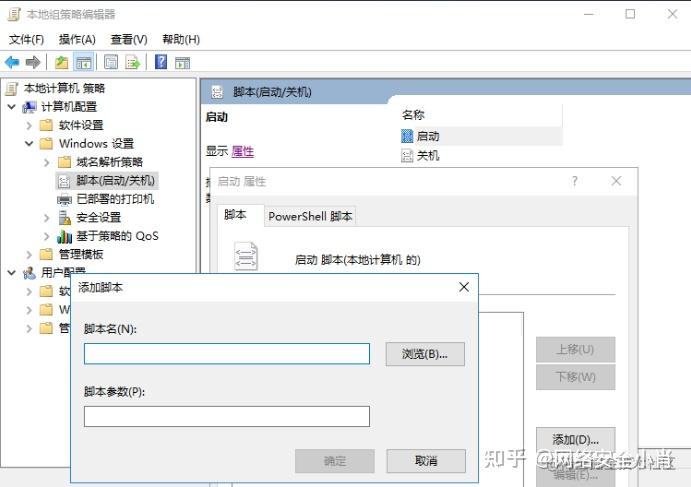Open the 操作(A) menu
Viewport: 691px width, 487px height.
[x=77, y=40]
